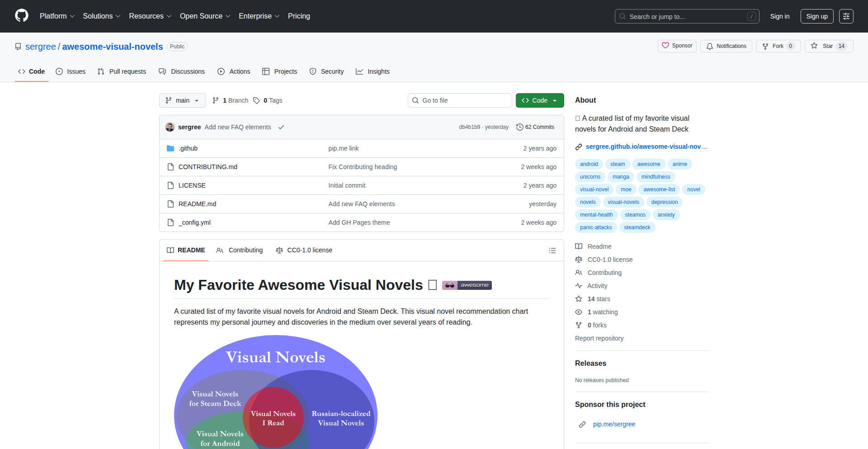Expand the main branch dropdown
The height and width of the screenshot is (449, 868).
click(x=182, y=100)
